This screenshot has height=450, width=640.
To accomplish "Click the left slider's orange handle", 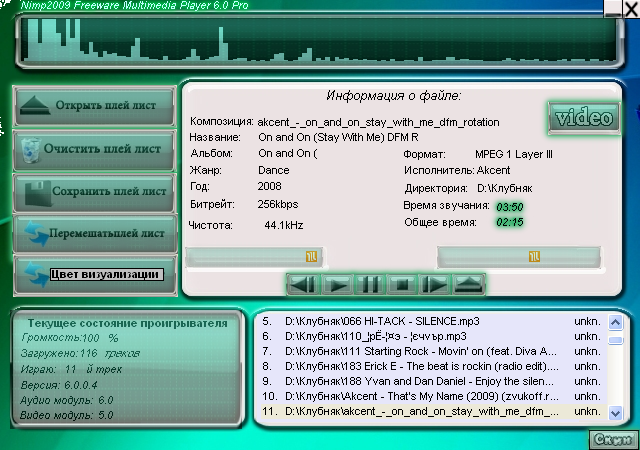I will (x=311, y=256).
